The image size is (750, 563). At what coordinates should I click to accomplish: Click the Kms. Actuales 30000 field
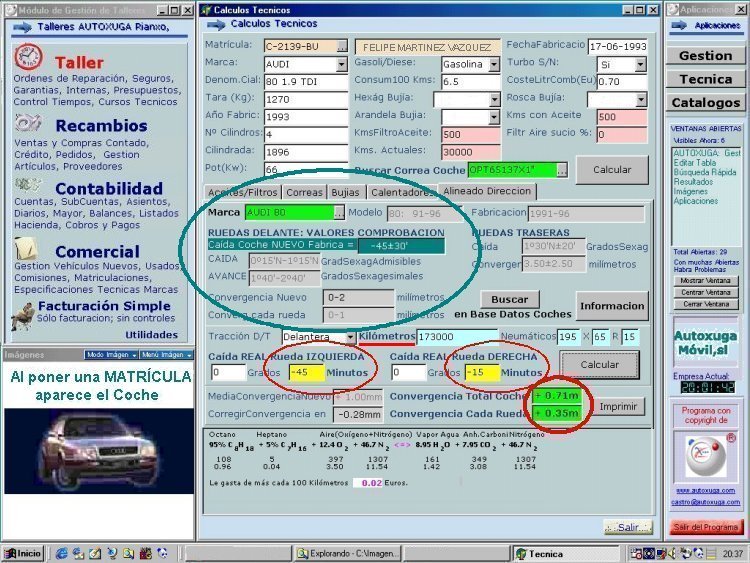[x=471, y=152]
